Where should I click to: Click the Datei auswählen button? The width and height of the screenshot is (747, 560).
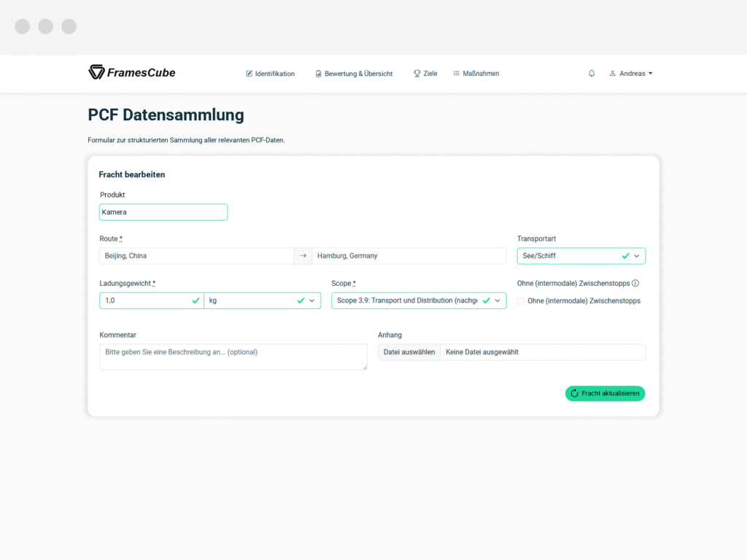click(409, 352)
